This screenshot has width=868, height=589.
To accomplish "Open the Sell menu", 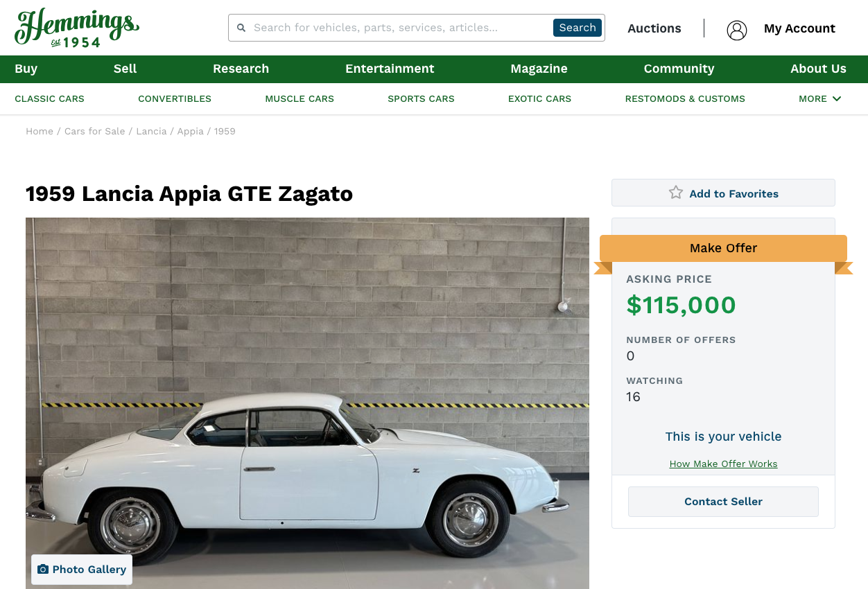I will pos(125,69).
